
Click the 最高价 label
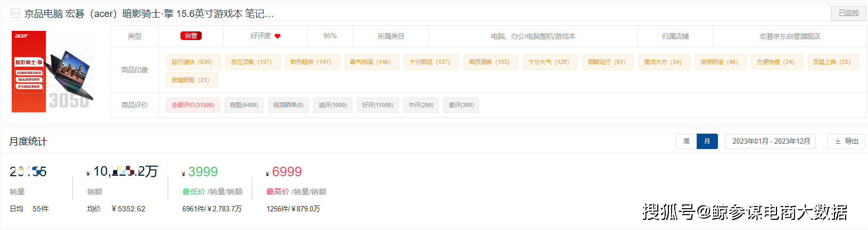click(278, 192)
